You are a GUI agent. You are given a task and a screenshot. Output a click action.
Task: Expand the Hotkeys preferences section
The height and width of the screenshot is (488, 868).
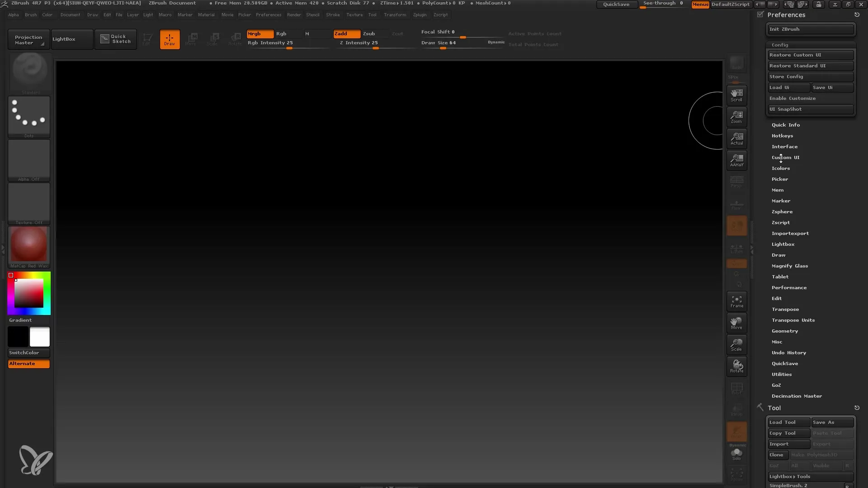pos(782,135)
